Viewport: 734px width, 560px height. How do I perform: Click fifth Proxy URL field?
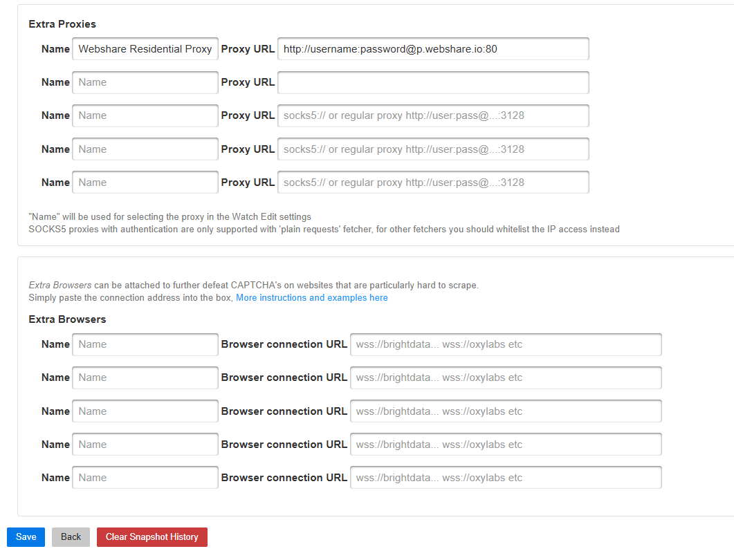433,182
